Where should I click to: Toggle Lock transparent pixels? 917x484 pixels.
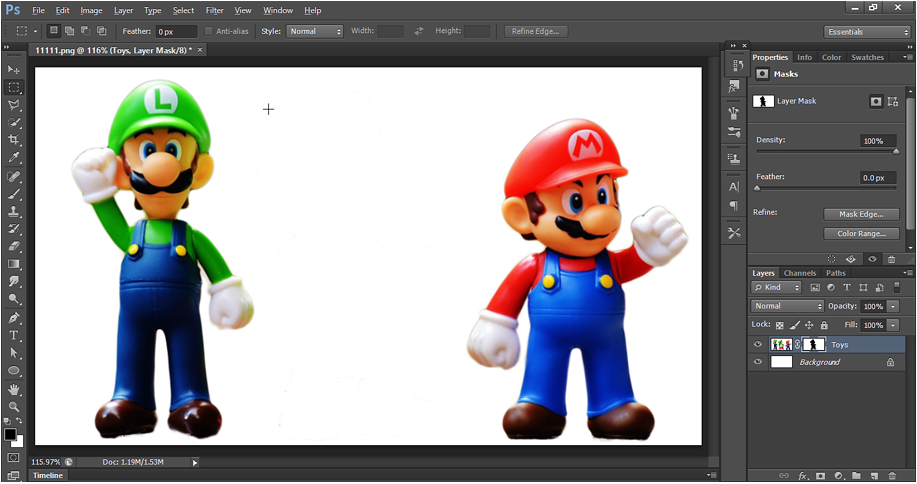780,325
